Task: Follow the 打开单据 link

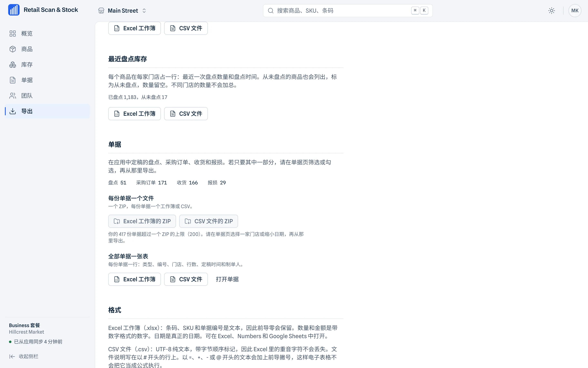Action: click(227, 279)
